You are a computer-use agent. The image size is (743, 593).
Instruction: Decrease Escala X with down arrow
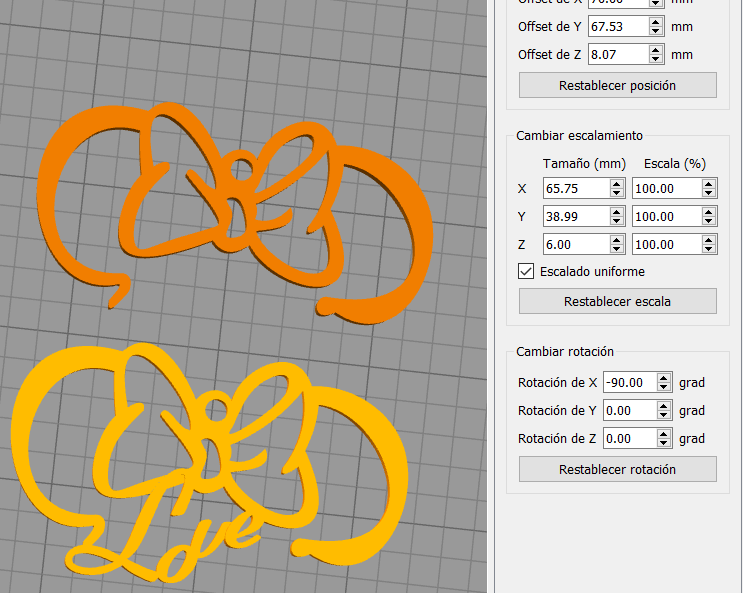point(709,193)
